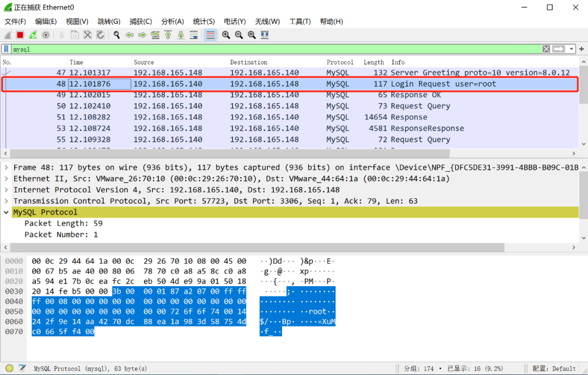Sort by the Length column header
588x375 pixels.
pyautogui.click(x=375, y=62)
